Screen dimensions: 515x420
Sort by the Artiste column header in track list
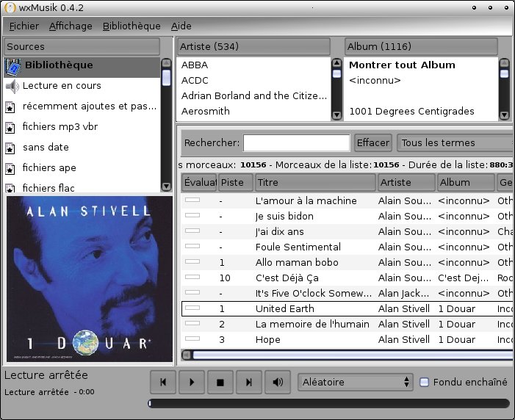[406, 183]
